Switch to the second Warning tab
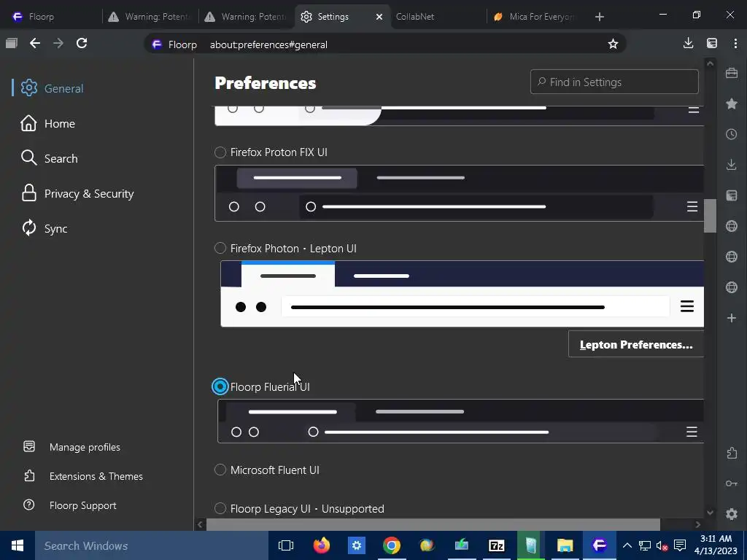 pos(245,17)
